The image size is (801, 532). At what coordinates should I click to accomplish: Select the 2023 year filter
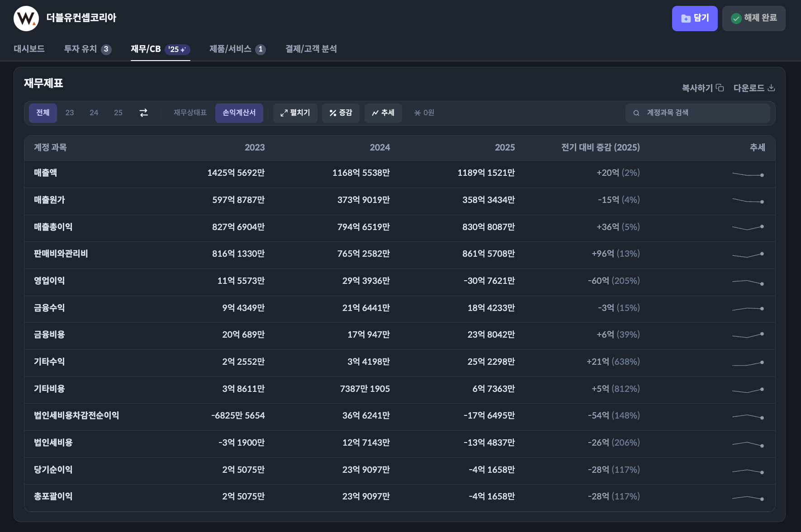(70, 113)
